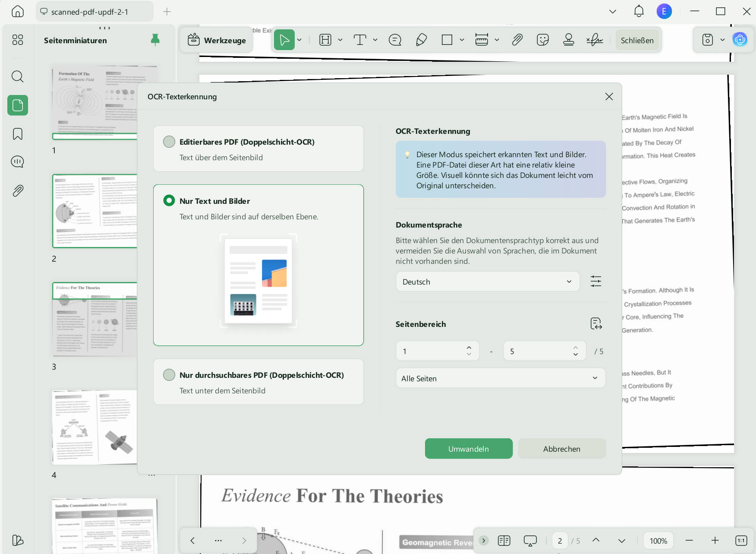Click the current page number field
Viewport: 756px width, 554px height.
pos(560,541)
